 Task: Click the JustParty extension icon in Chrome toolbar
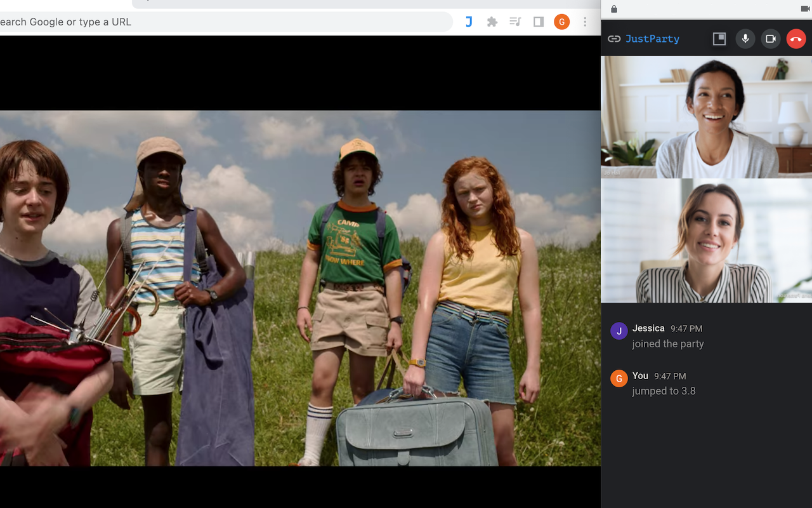click(x=469, y=22)
